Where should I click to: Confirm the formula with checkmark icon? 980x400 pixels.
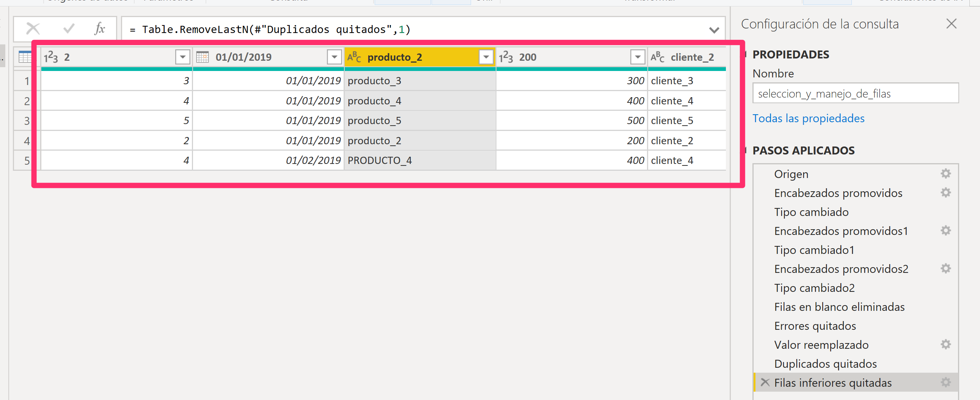click(69, 28)
